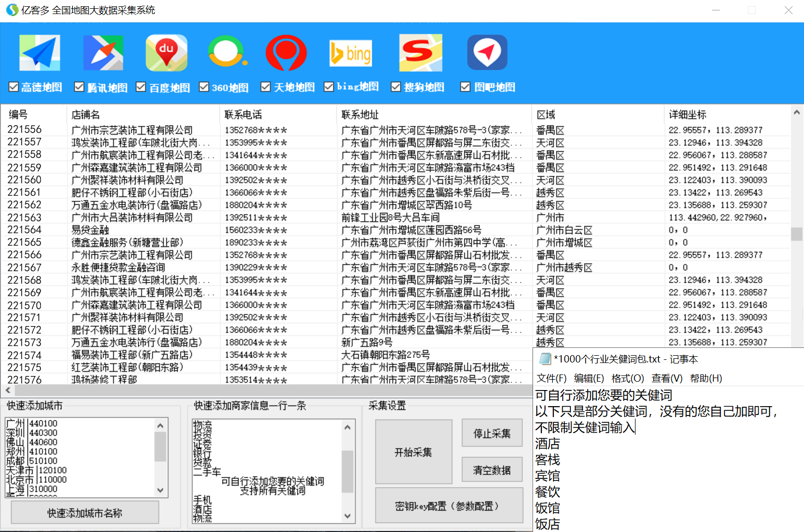The width and height of the screenshot is (804, 532).
Task: Disable the bing地图 checkbox
Action: tap(328, 86)
